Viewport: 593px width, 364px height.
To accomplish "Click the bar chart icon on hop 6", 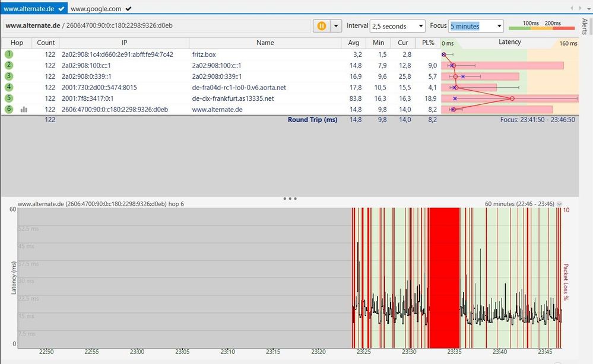I will [x=24, y=109].
